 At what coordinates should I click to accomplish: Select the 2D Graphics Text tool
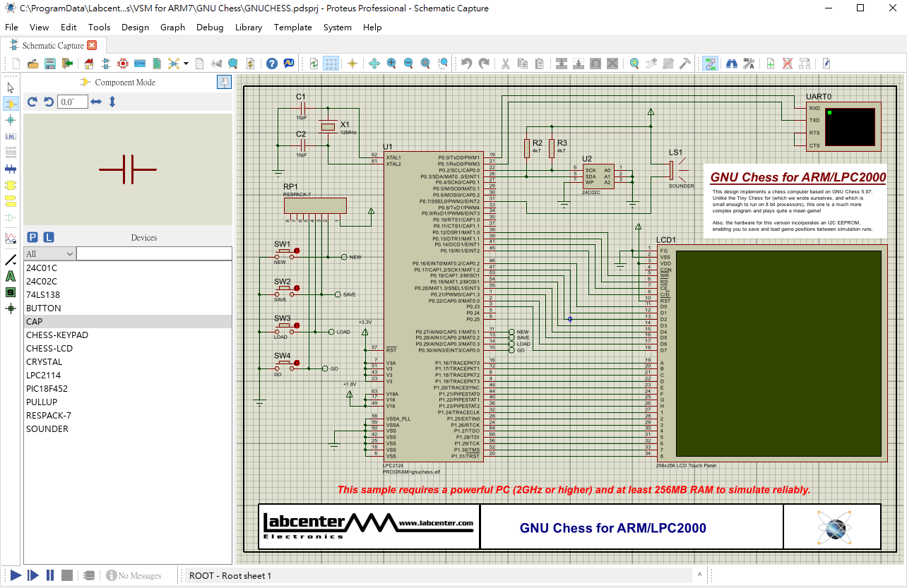(11, 276)
